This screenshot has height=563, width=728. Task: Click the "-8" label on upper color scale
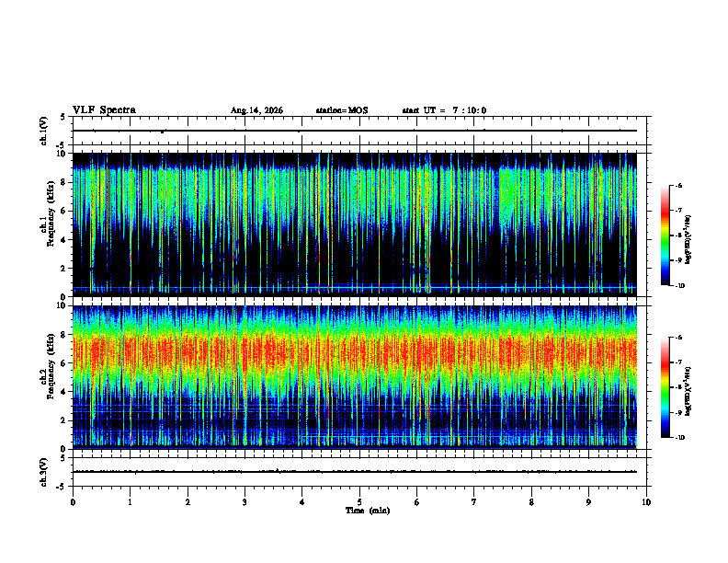678,236
